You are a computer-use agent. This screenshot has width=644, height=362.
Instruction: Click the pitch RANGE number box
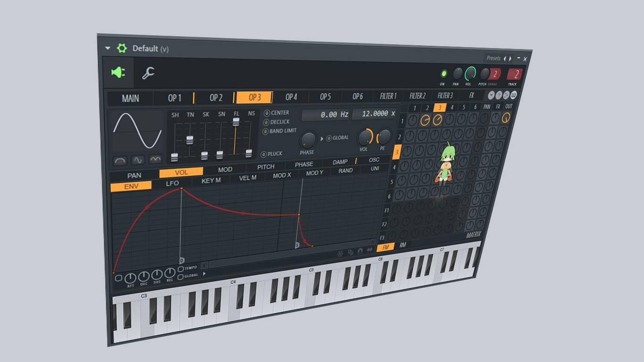coord(494,74)
